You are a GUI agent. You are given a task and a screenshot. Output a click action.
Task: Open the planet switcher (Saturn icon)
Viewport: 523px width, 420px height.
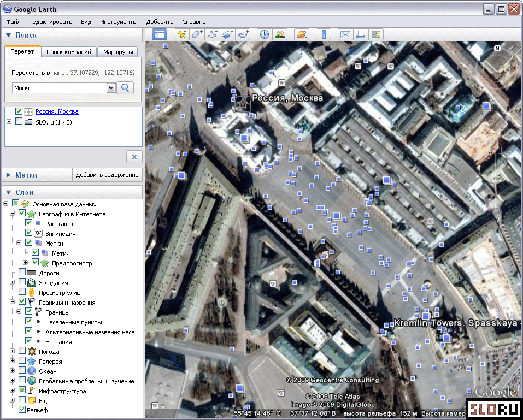(x=302, y=34)
